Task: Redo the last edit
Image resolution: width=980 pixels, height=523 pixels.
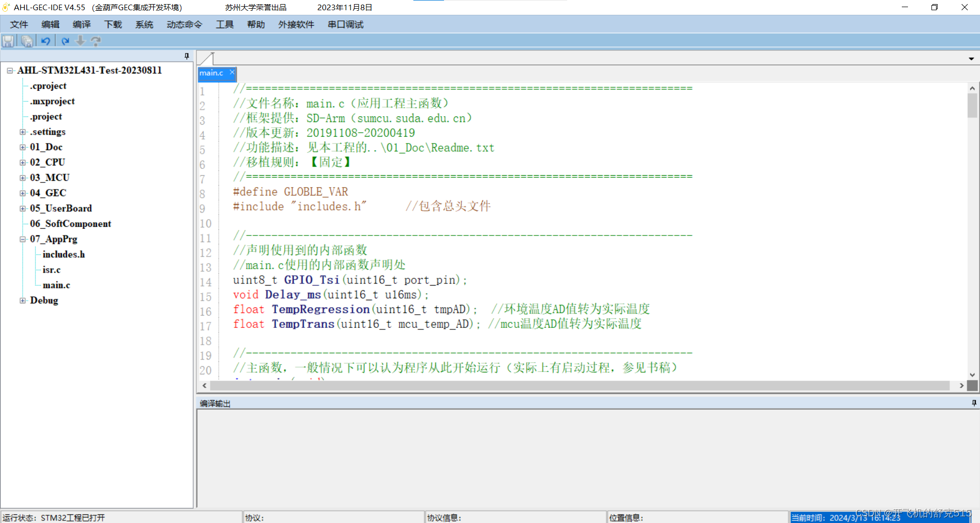Action: [x=65, y=41]
